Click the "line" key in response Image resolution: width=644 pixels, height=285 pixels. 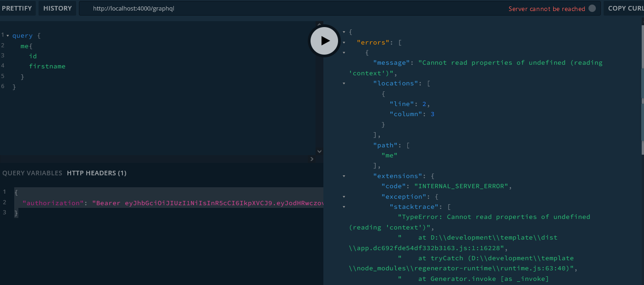click(x=402, y=104)
